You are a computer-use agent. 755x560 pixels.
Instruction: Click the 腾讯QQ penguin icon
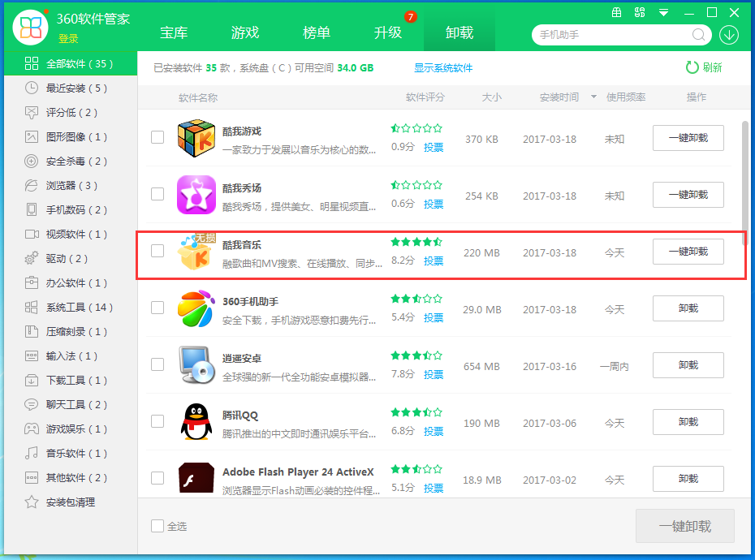[196, 422]
